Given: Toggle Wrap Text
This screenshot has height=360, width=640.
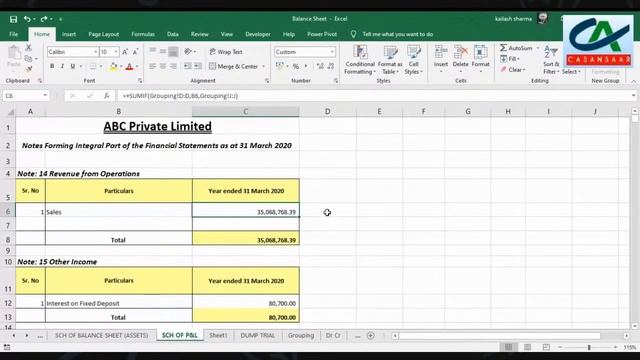Looking at the screenshot, I should (226, 52).
